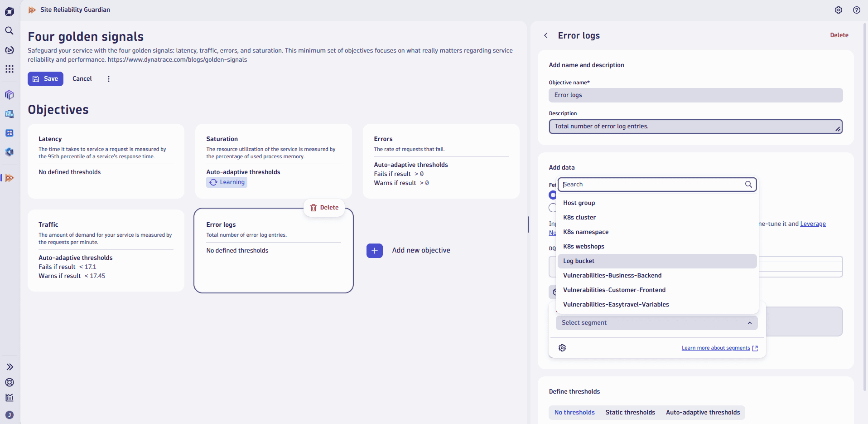Cancel editing the guardian
This screenshot has width=868, height=424.
coord(82,79)
